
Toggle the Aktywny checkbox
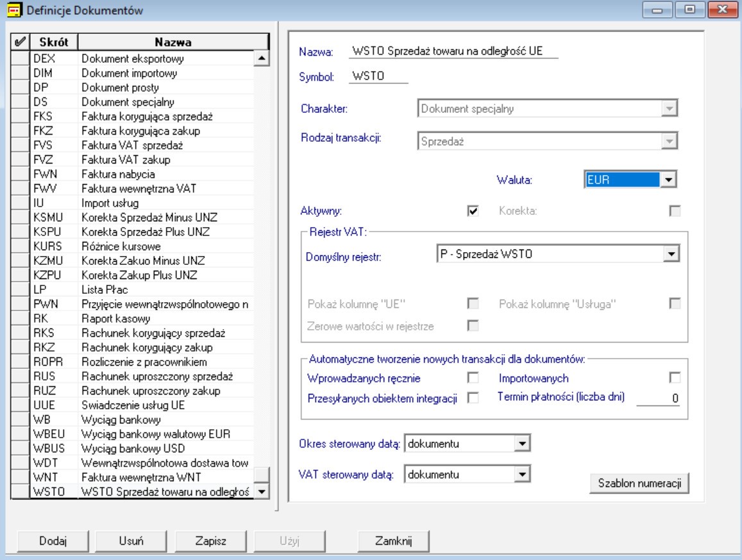click(473, 210)
